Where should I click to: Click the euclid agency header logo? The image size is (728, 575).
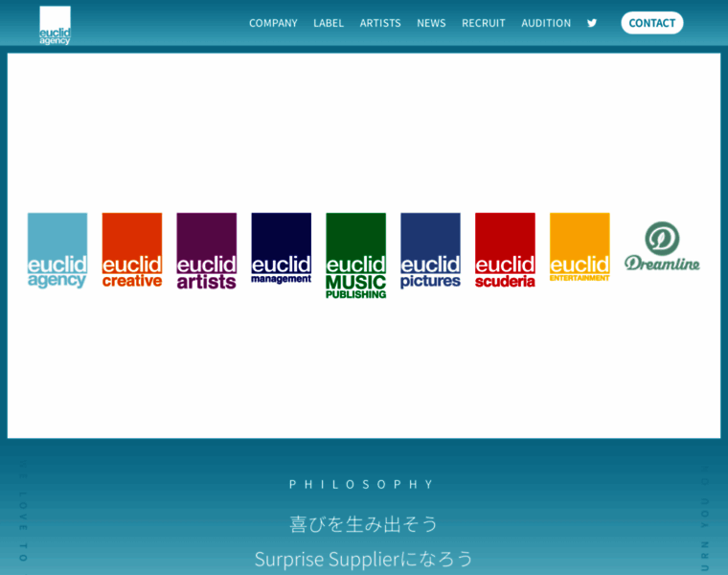(55, 26)
